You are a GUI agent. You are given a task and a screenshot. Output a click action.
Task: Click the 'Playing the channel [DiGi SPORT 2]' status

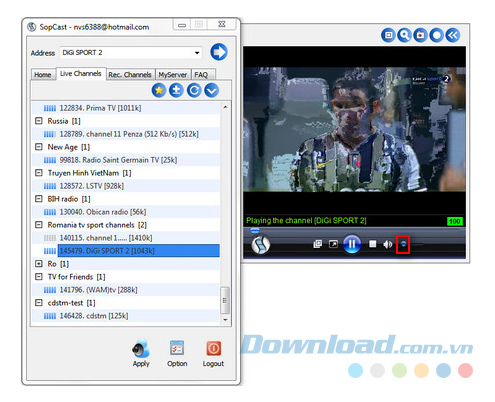[x=306, y=220]
